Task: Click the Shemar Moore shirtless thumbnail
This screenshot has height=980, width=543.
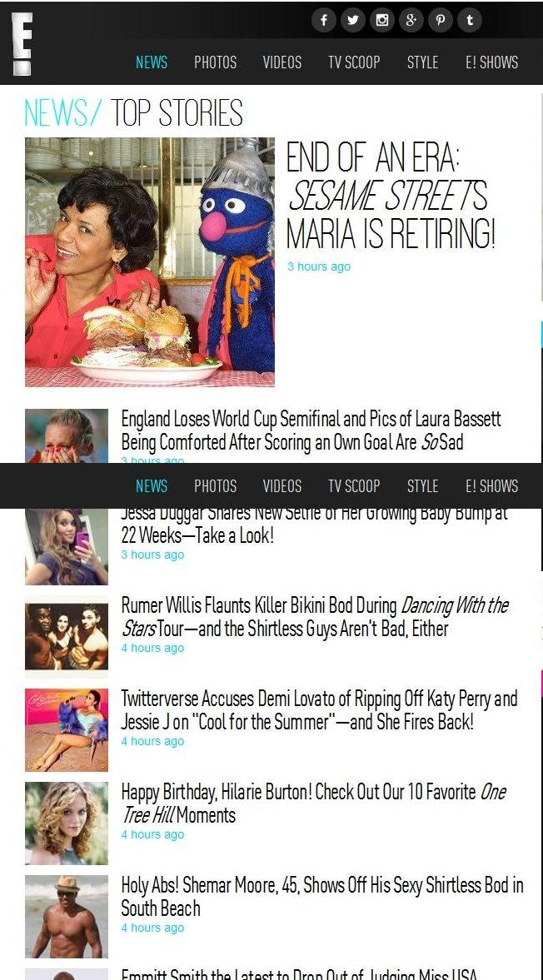Action: 67,916
